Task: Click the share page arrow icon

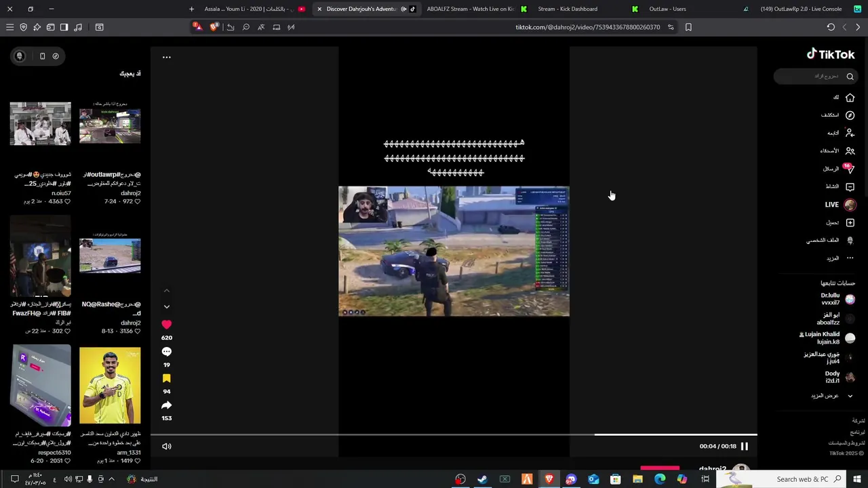Action: (x=231, y=27)
